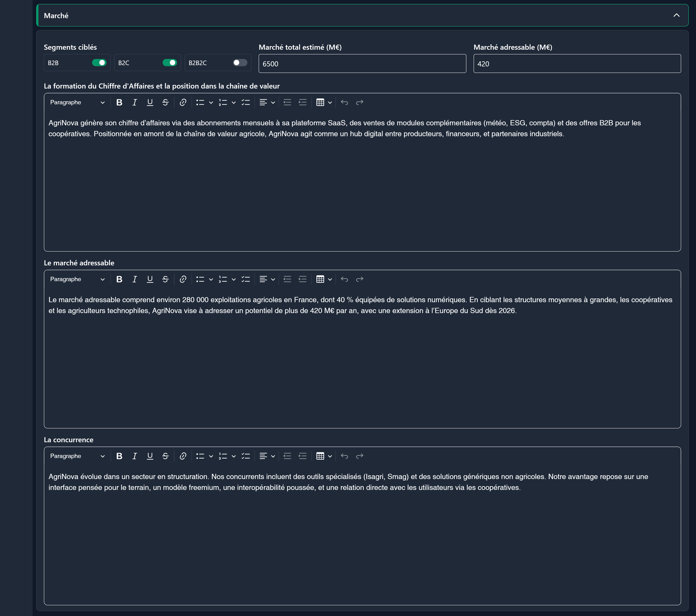The height and width of the screenshot is (616, 696).
Task: Collapse the Marché section header
Action: tap(676, 15)
